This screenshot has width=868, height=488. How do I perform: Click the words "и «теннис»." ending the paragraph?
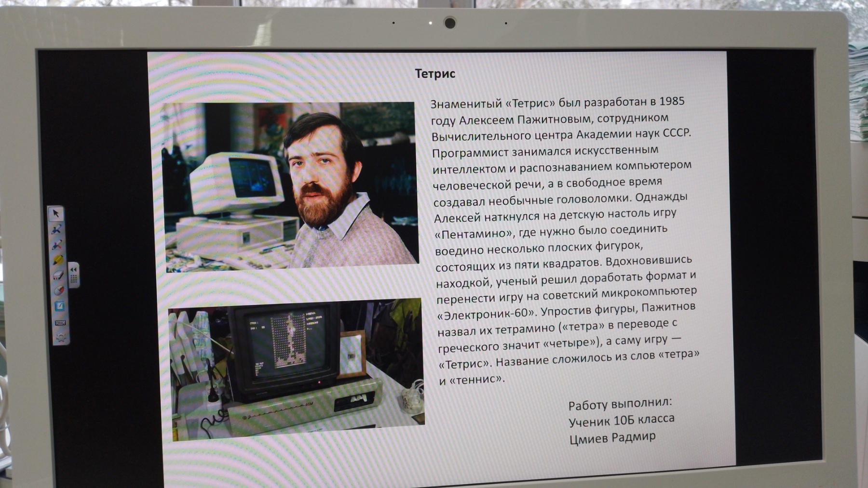[x=472, y=380]
